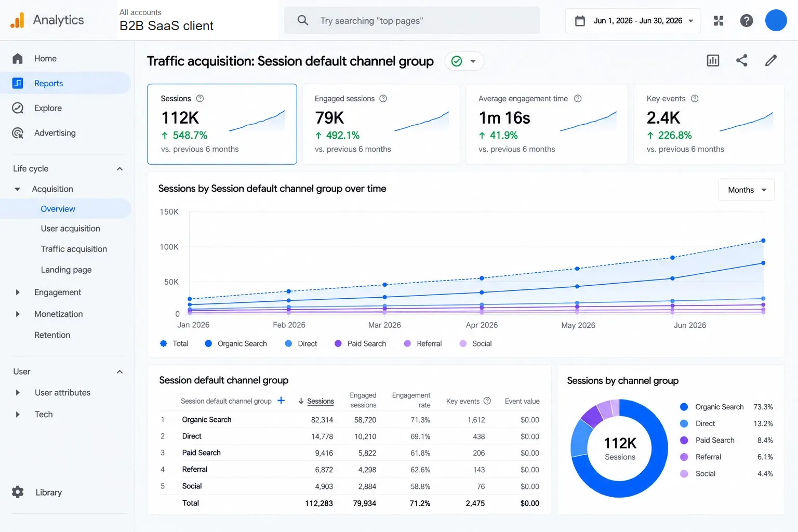The height and width of the screenshot is (532, 798).
Task: Click the Analytics logo icon
Action: [x=17, y=20]
